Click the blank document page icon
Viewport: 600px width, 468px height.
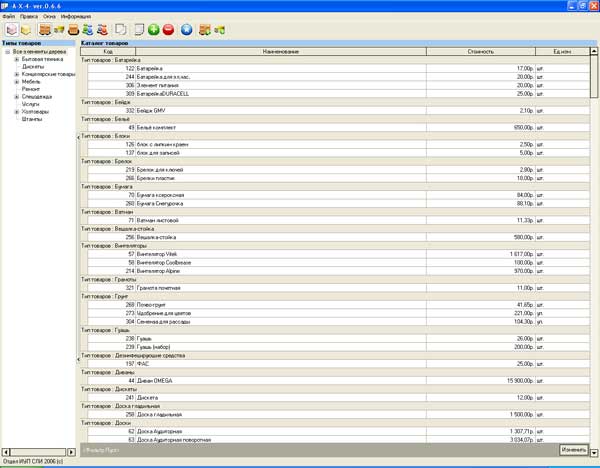tap(139, 30)
